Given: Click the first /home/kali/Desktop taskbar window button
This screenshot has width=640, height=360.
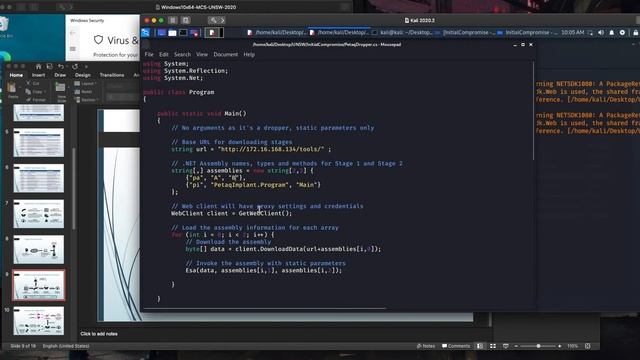Looking at the screenshot, I should 276,33.
